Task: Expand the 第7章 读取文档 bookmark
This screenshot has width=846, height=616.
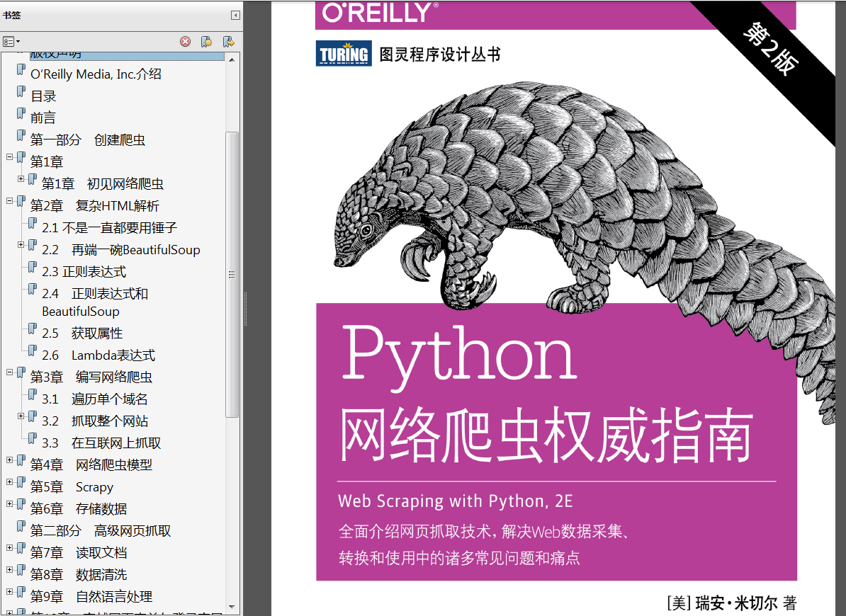Action: (9, 547)
